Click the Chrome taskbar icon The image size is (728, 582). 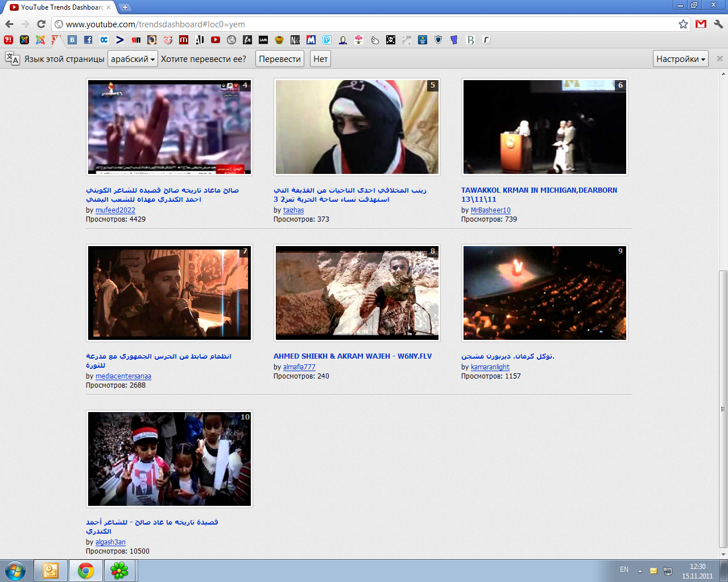click(x=86, y=571)
